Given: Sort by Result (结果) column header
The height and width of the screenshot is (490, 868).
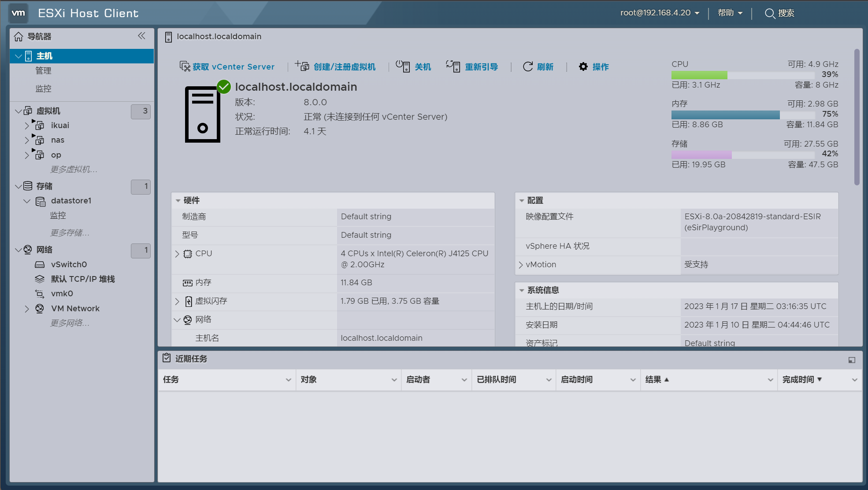Looking at the screenshot, I should coord(657,379).
